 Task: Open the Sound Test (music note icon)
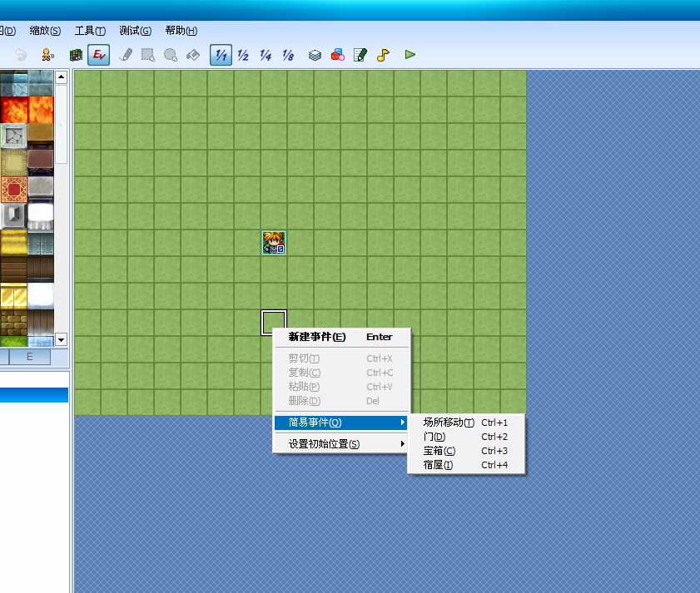click(x=383, y=55)
